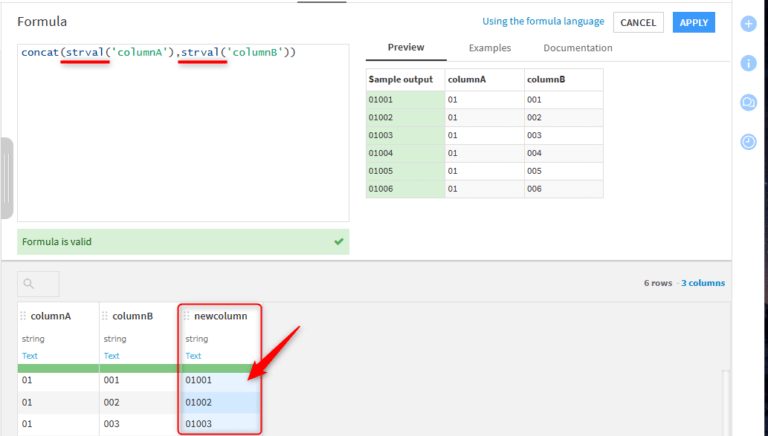Image resolution: width=768 pixels, height=436 pixels.
Task: Click the drag handle beside newcolumn header
Action: (x=187, y=316)
